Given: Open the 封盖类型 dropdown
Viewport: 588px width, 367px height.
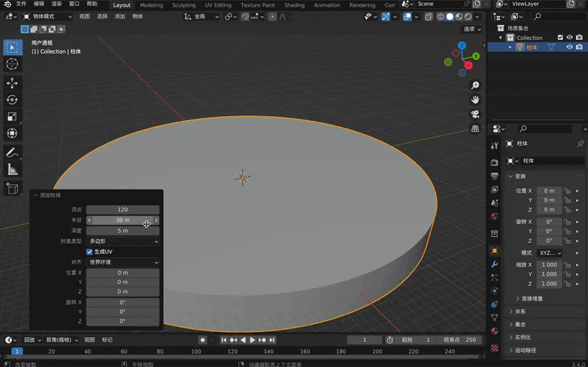Looking at the screenshot, I should point(122,241).
